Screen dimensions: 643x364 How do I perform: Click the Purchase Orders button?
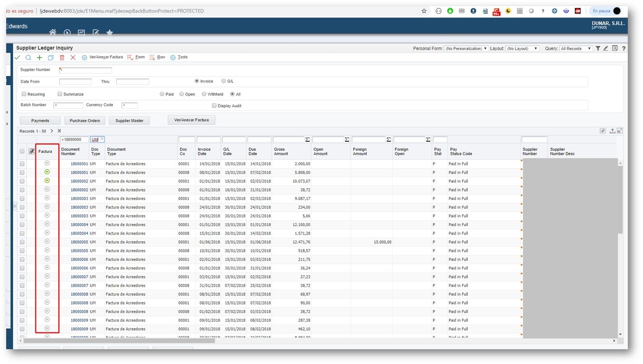pos(85,120)
